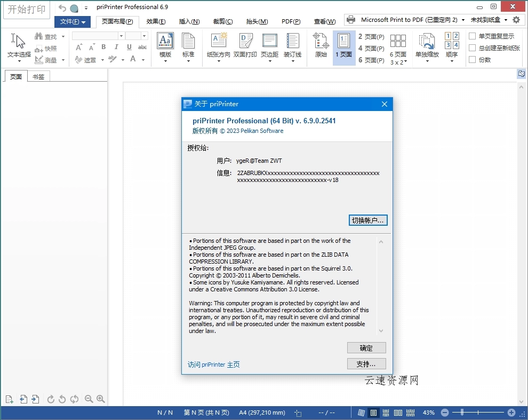Enable the 份数 (copies) checkbox
528x420 pixels.
[x=472, y=59]
